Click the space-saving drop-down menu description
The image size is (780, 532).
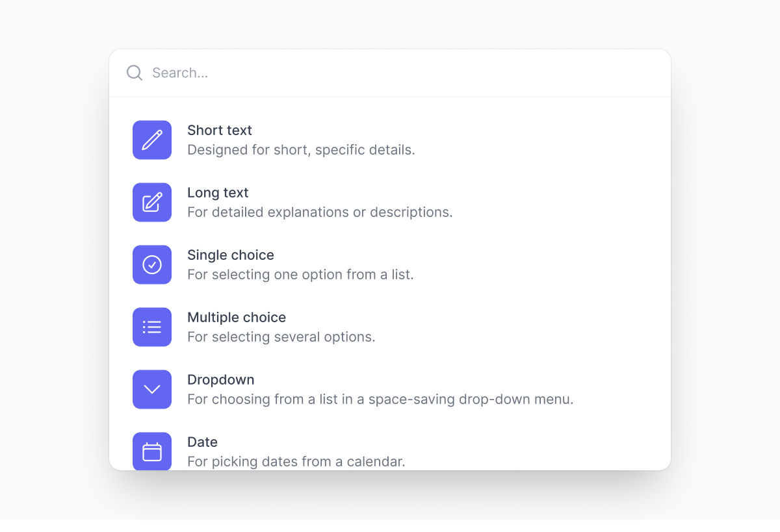coord(380,399)
